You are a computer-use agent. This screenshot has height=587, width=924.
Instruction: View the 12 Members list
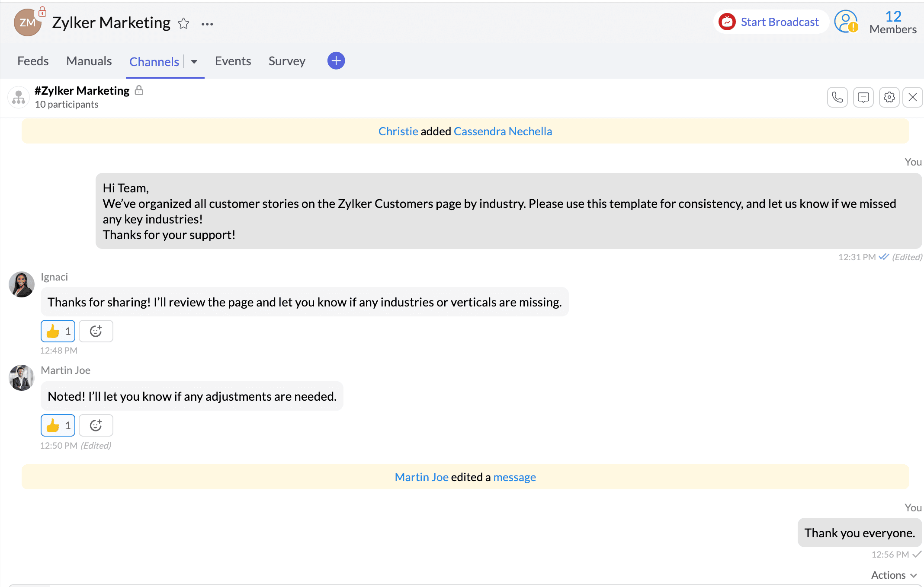(893, 22)
